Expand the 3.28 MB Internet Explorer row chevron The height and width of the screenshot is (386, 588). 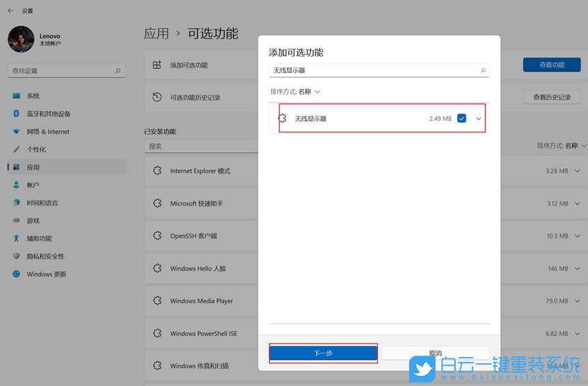coord(577,171)
